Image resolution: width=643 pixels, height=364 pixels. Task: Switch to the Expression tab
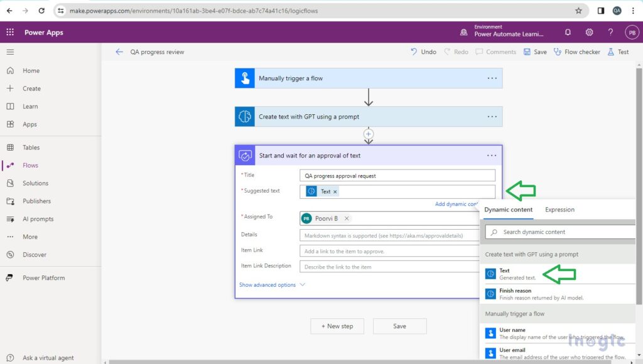(559, 210)
